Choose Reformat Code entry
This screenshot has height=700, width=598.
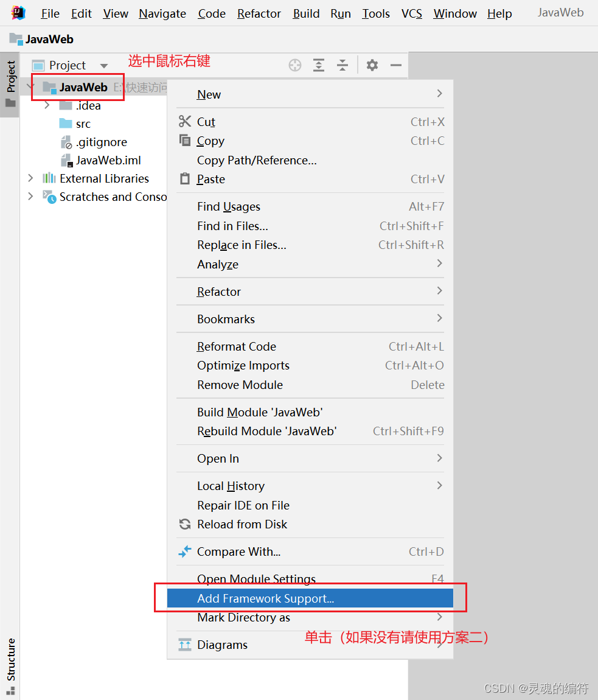point(310,346)
